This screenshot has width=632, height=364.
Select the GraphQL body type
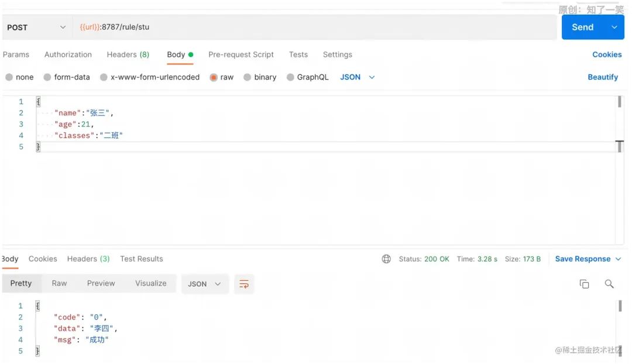click(308, 77)
